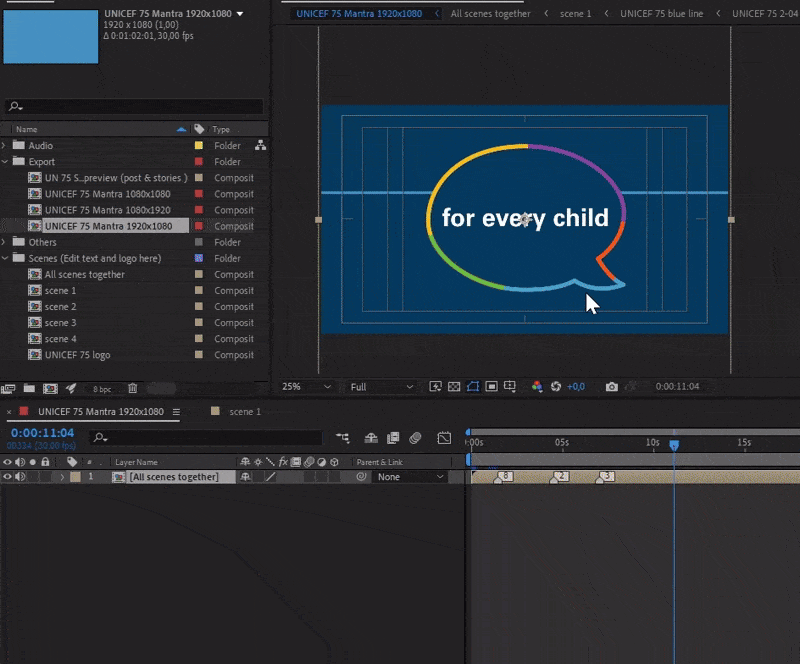Select the scene 2 composition
Screen dimensions: 800x664
pos(60,307)
